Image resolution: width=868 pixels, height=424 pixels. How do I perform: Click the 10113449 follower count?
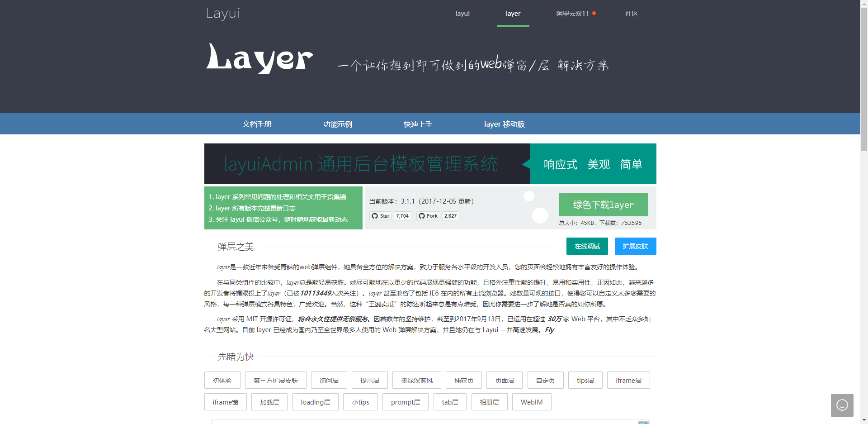tap(316, 293)
